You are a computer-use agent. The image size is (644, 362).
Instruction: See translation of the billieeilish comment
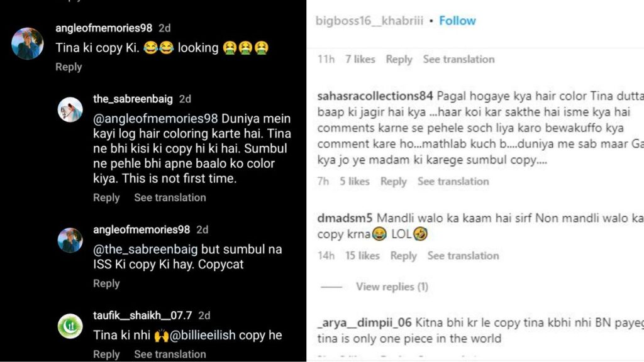(x=170, y=354)
